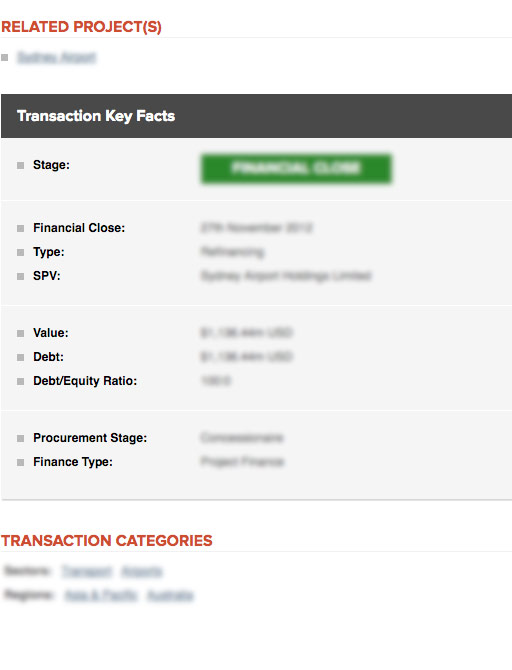Click the bullet icon beside Debt/Equity Ratio
The height and width of the screenshot is (670, 512).
pyautogui.click(x=21, y=381)
